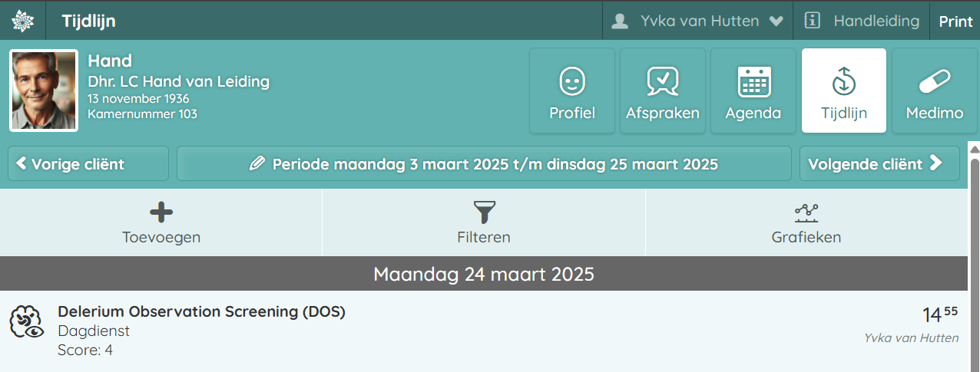The height and width of the screenshot is (372, 980).
Task: Click the Toevoegen plus icon
Action: click(x=161, y=212)
